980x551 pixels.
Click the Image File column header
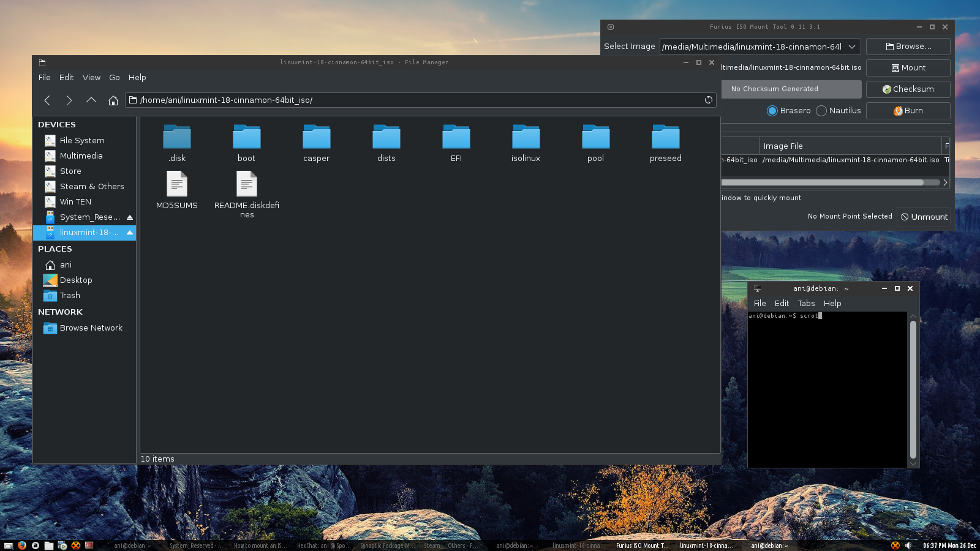(850, 146)
